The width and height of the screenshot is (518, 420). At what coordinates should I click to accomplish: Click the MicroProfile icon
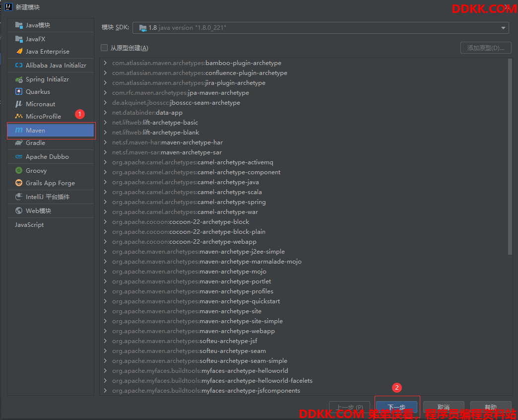(19, 116)
